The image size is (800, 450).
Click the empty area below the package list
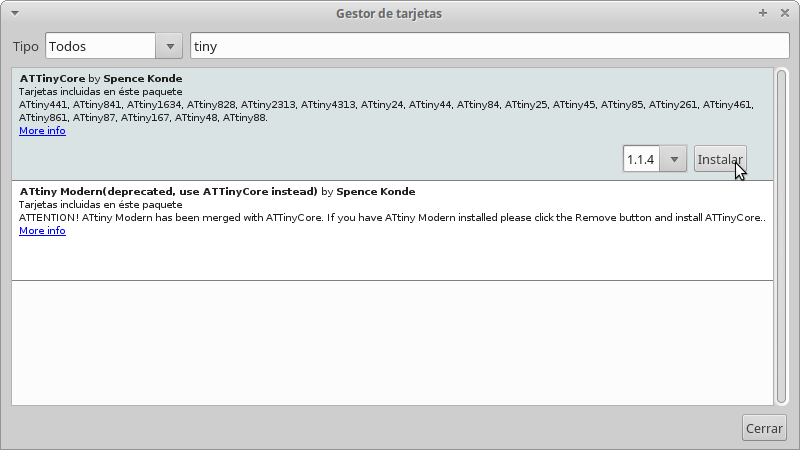point(392,342)
